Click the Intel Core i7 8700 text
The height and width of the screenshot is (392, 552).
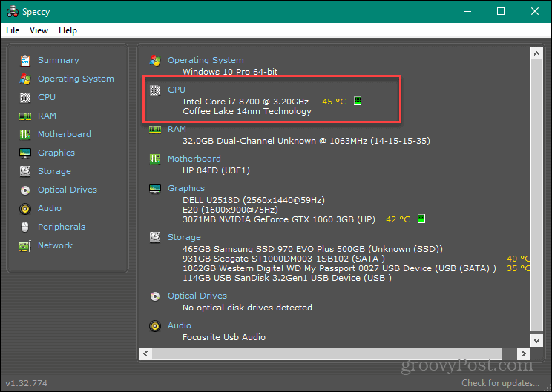coord(246,102)
